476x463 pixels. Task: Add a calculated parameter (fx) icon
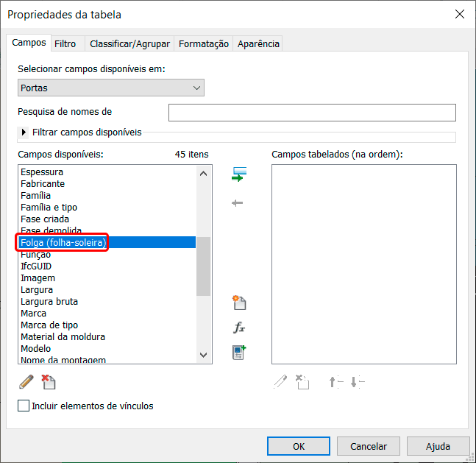238,328
